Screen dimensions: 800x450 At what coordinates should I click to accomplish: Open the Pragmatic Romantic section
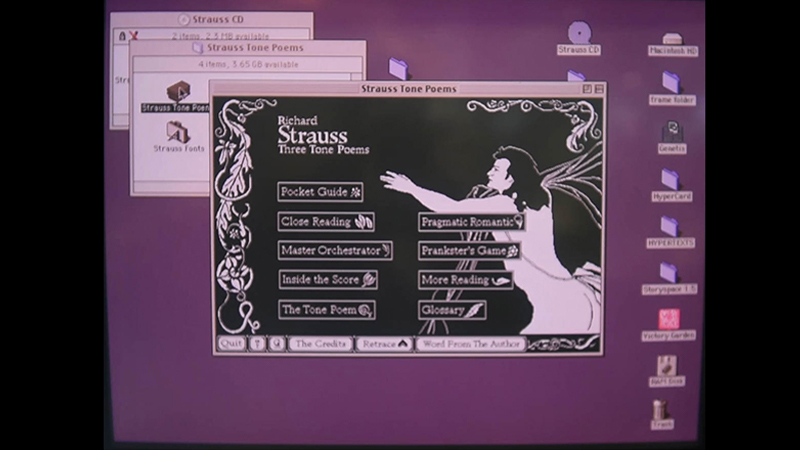point(471,222)
